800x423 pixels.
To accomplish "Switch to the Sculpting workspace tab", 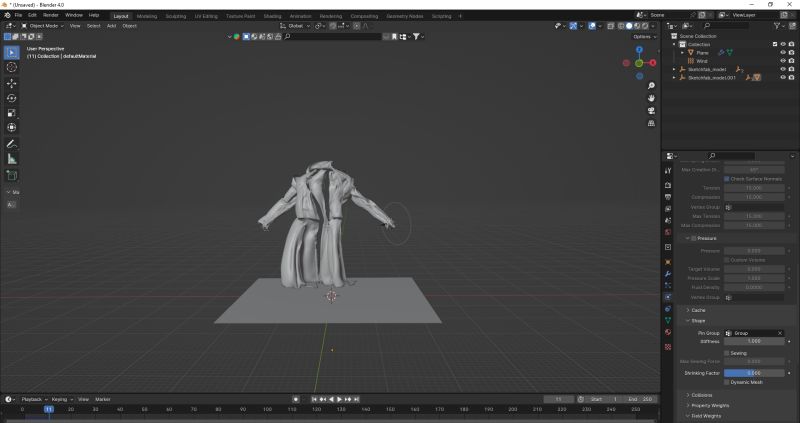I will (176, 16).
